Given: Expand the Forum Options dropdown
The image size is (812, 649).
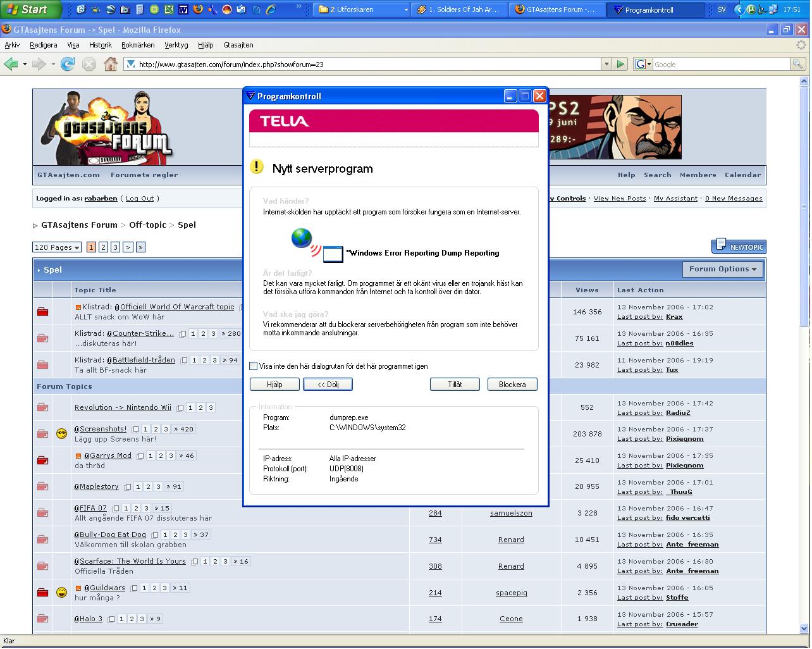Looking at the screenshot, I should click(x=723, y=269).
